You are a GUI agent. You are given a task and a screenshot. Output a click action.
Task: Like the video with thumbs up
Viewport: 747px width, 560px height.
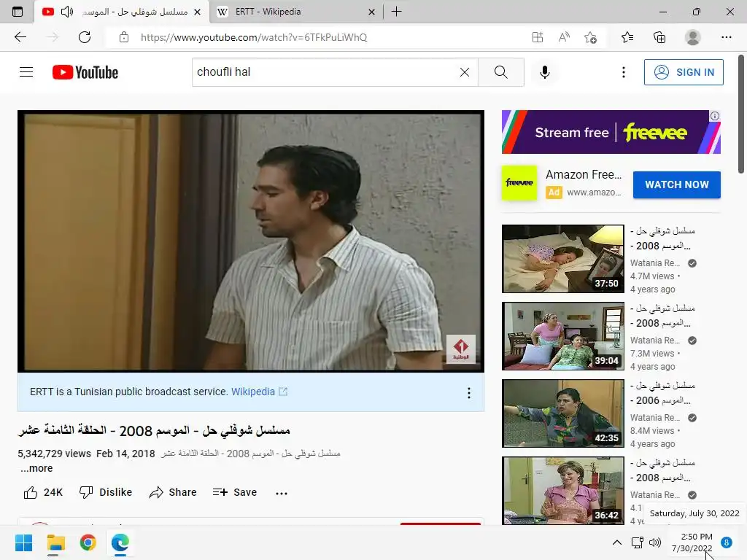point(43,492)
